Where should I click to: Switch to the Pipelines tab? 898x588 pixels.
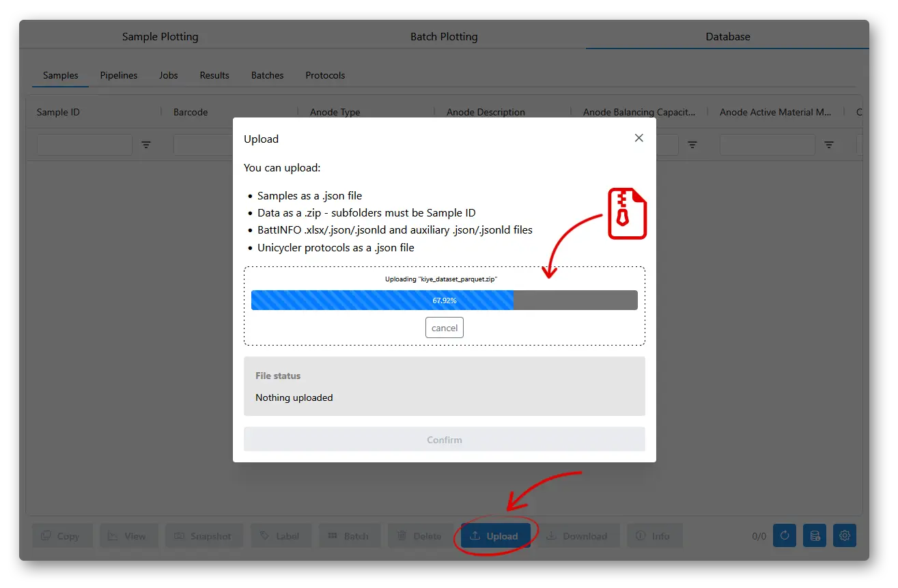point(119,75)
